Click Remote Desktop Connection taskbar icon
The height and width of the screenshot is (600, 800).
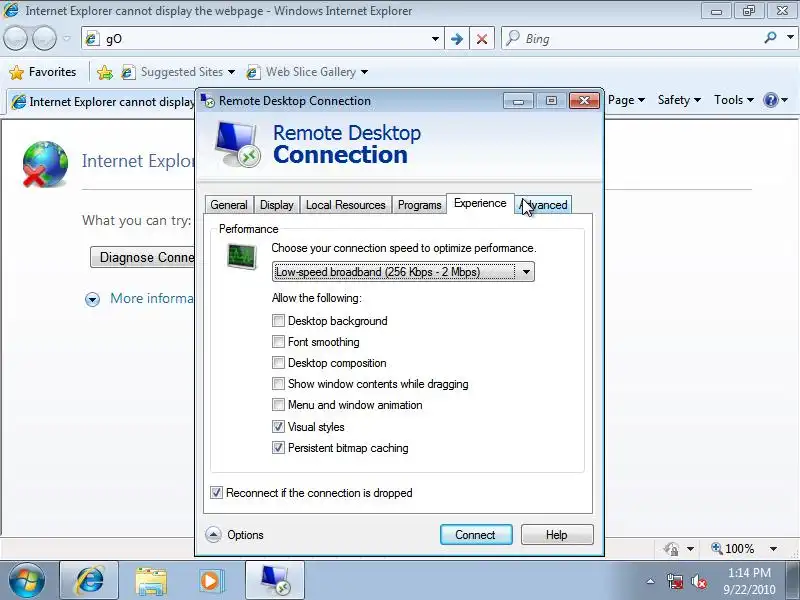[275, 581]
